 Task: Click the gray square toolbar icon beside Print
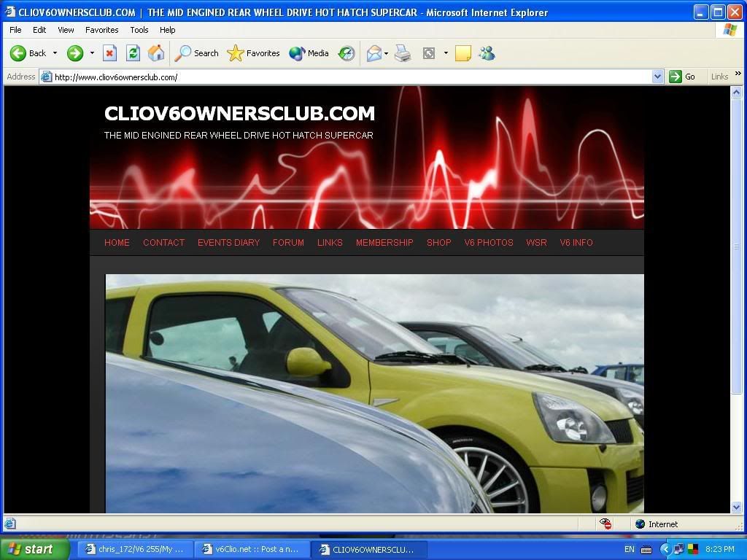click(x=429, y=53)
